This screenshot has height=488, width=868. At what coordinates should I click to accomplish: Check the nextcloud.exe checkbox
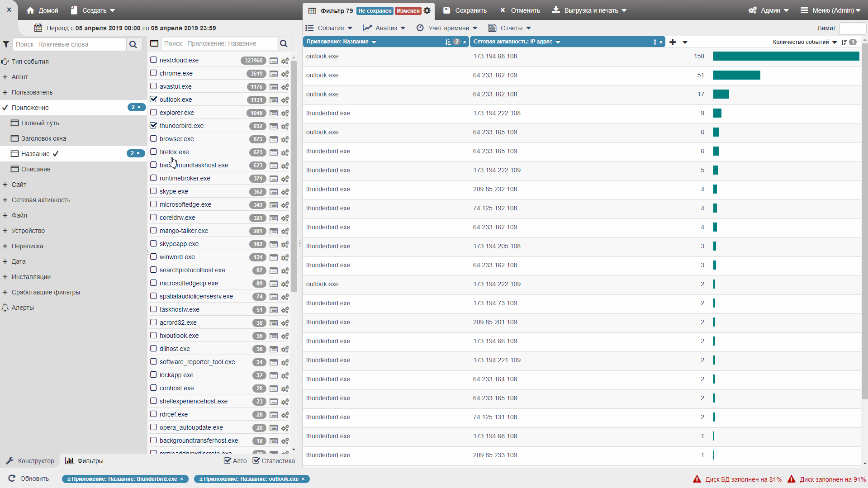153,60
